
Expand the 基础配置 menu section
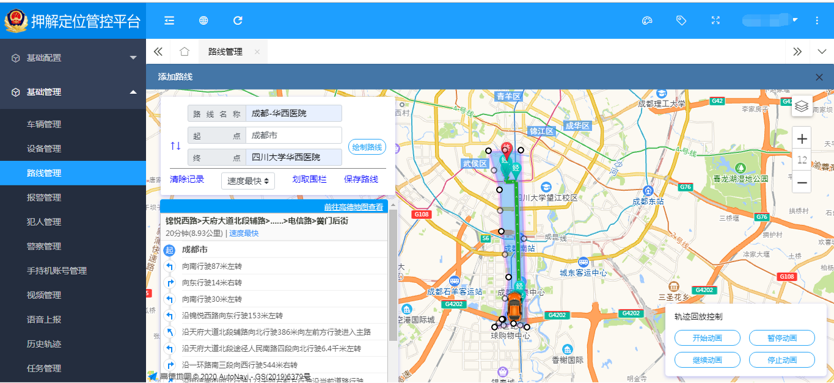point(73,57)
